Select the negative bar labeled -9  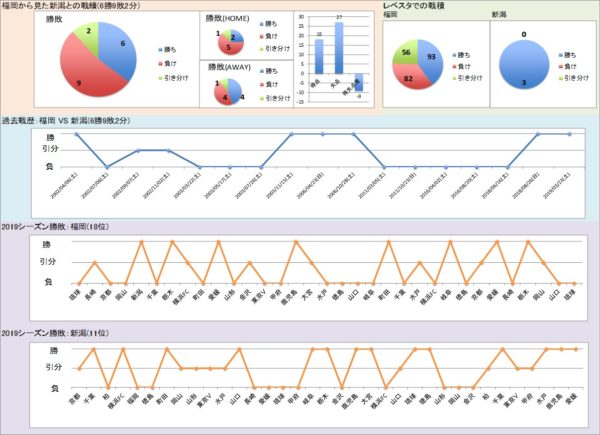point(359,82)
